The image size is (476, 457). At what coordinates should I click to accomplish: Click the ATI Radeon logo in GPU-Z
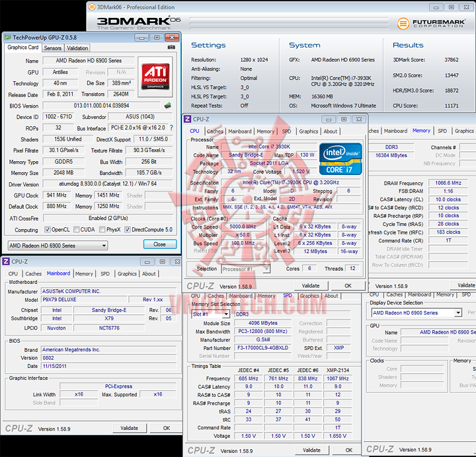click(155, 77)
